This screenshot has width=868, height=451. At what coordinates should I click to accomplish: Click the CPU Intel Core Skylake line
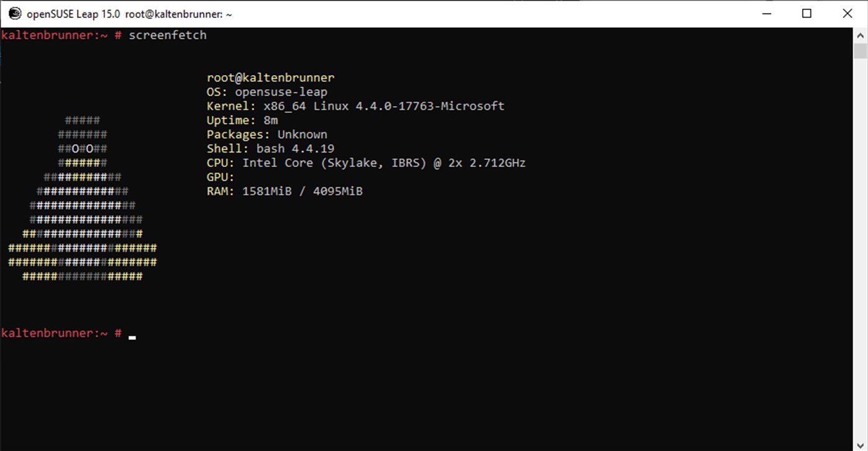(x=366, y=163)
